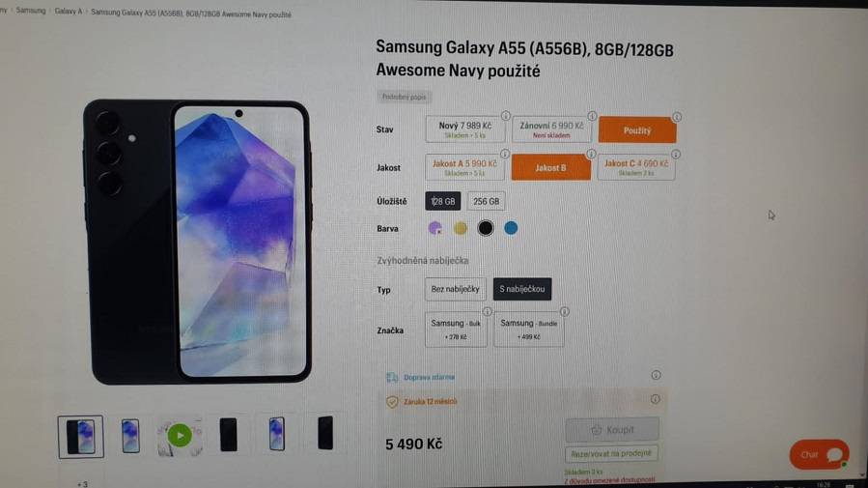868x488 pixels.
Task: Open Galaxy A breadcrumb link
Action: (69, 11)
